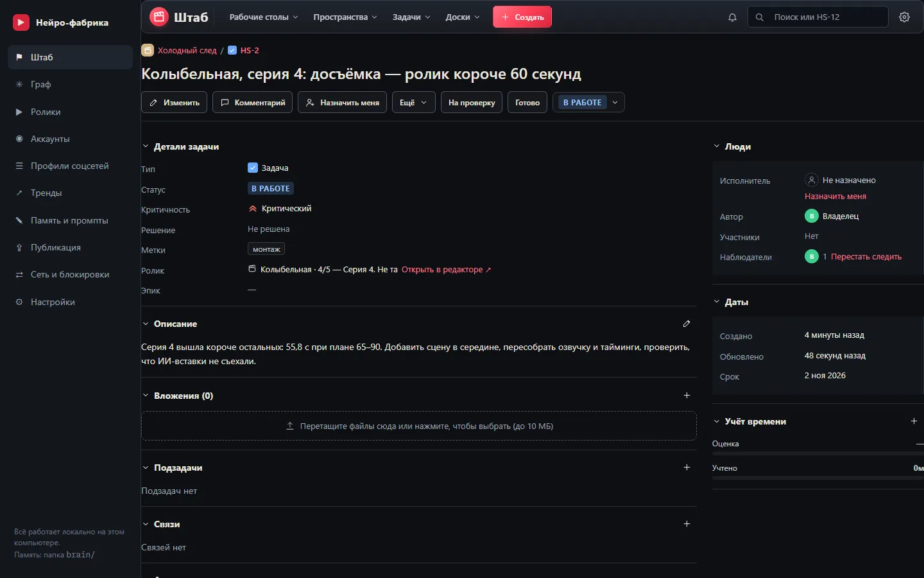Open Рабочие столы dropdown menu
This screenshot has height=578, width=924.
pos(264,17)
